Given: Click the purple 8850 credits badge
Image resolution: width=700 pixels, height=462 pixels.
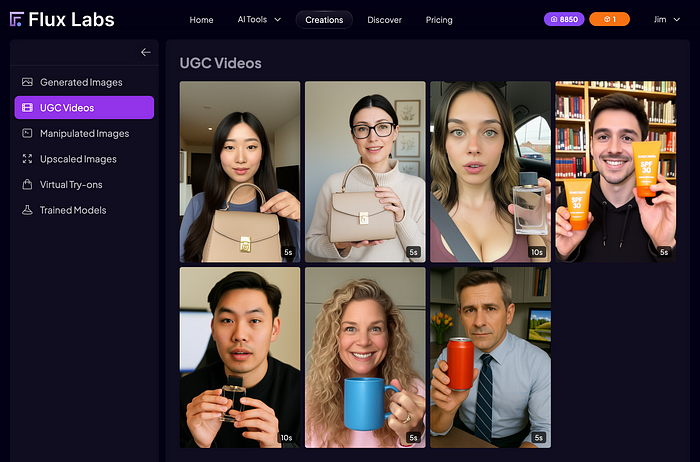Looking at the screenshot, I should tap(564, 19).
